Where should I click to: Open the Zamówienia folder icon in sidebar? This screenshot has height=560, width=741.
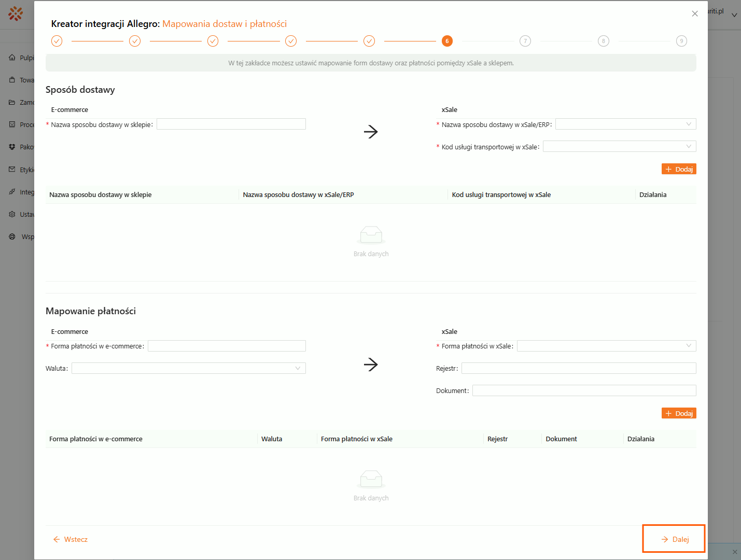pyautogui.click(x=12, y=102)
